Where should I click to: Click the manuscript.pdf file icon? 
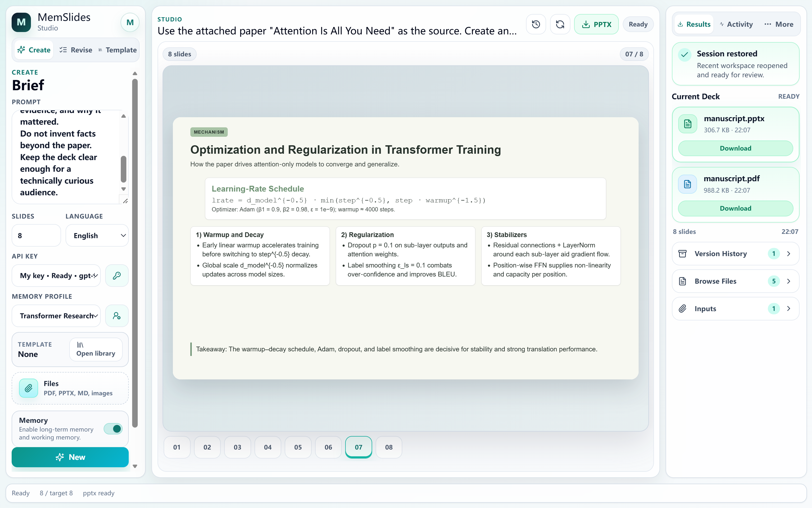688,184
